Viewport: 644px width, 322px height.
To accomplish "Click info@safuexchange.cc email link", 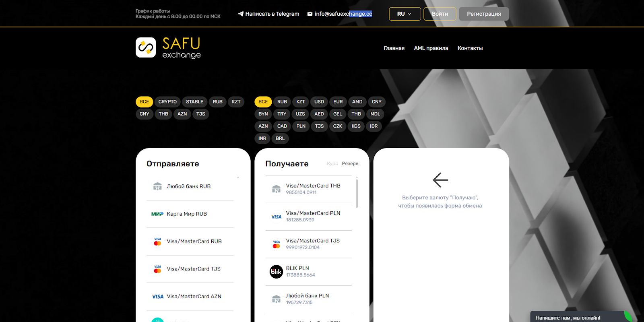I will tap(340, 14).
